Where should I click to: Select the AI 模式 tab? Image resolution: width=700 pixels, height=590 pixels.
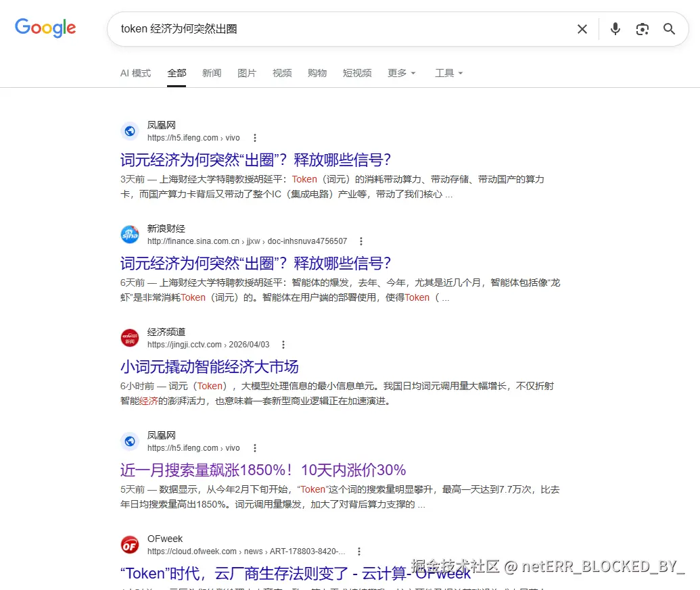[x=135, y=73]
